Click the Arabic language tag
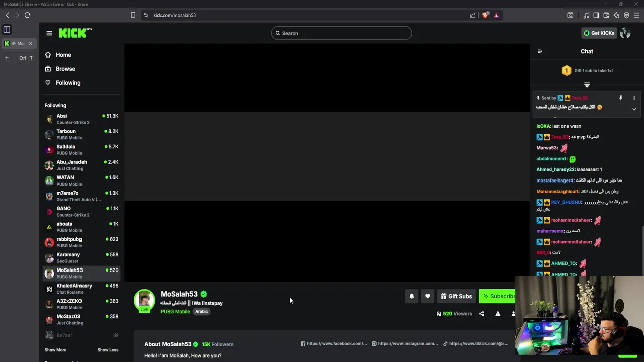The width and height of the screenshot is (644, 362). 201,312
